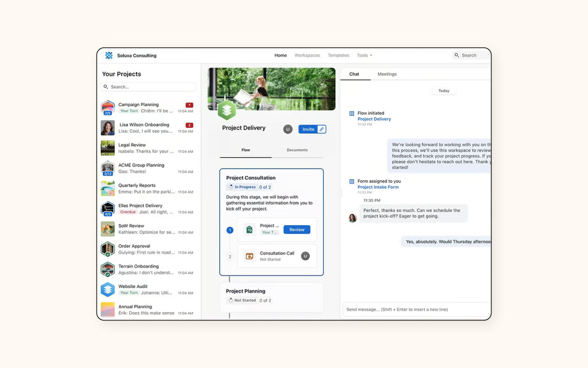The width and height of the screenshot is (588, 368).
Task: Open the Project Delivery link in chat
Action: (x=374, y=119)
